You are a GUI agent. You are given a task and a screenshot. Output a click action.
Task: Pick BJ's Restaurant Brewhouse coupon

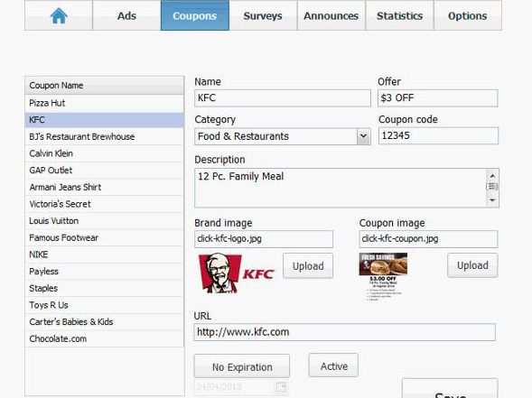pyautogui.click(x=104, y=136)
